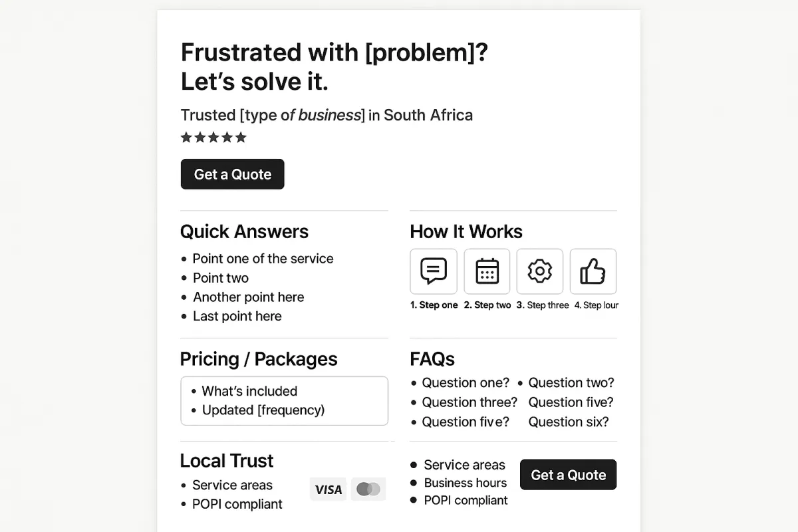Viewport: 798px width, 532px height.
Task: Click 'Point one of the service' item
Action: [x=263, y=259]
